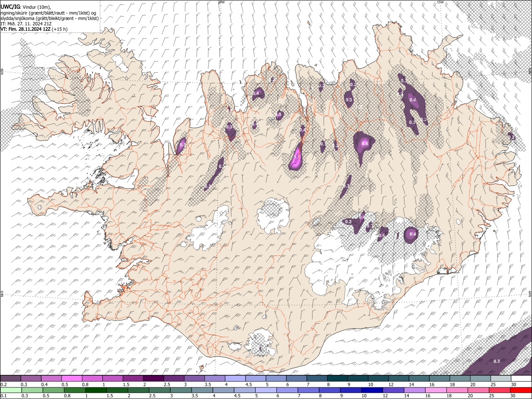This screenshot has height=399, width=532.
Task: Click the bright pink upper swatch starting at 0.5
Action: coord(71,379)
